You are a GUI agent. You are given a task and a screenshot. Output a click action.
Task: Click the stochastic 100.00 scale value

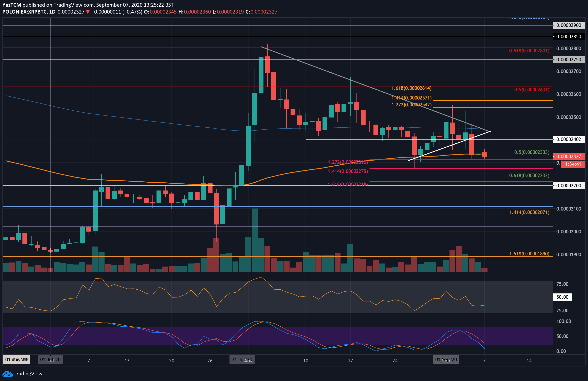(564, 321)
